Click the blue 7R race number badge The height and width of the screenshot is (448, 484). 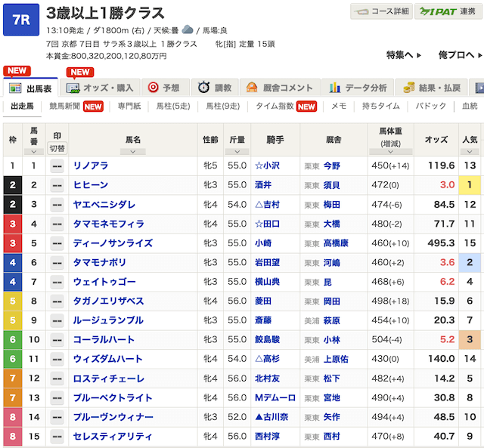pos(21,19)
